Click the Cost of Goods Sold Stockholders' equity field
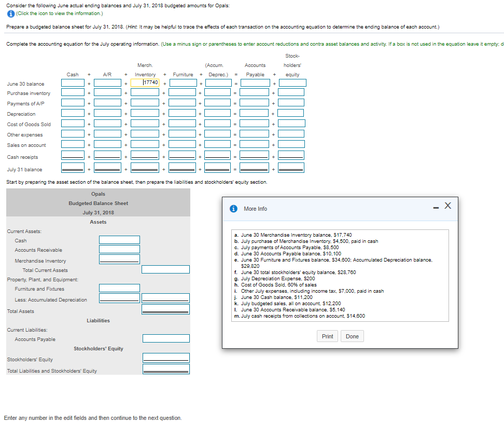This screenshot has width=504, height=423. point(291,123)
